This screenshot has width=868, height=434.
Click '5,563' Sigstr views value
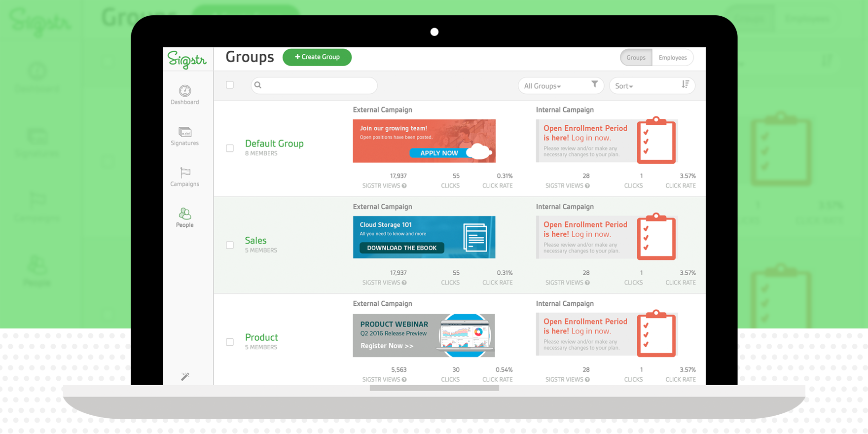click(x=399, y=369)
